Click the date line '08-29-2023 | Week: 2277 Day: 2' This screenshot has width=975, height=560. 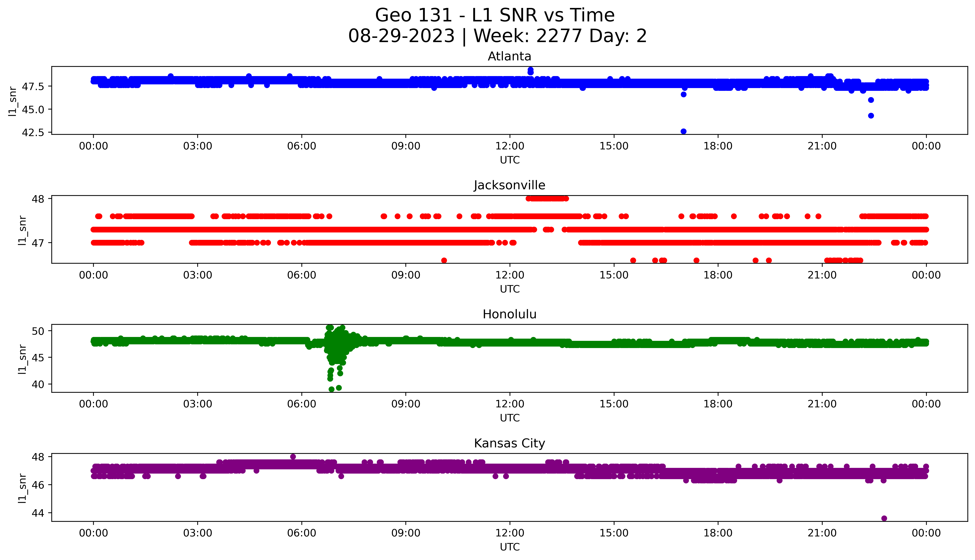[497, 36]
